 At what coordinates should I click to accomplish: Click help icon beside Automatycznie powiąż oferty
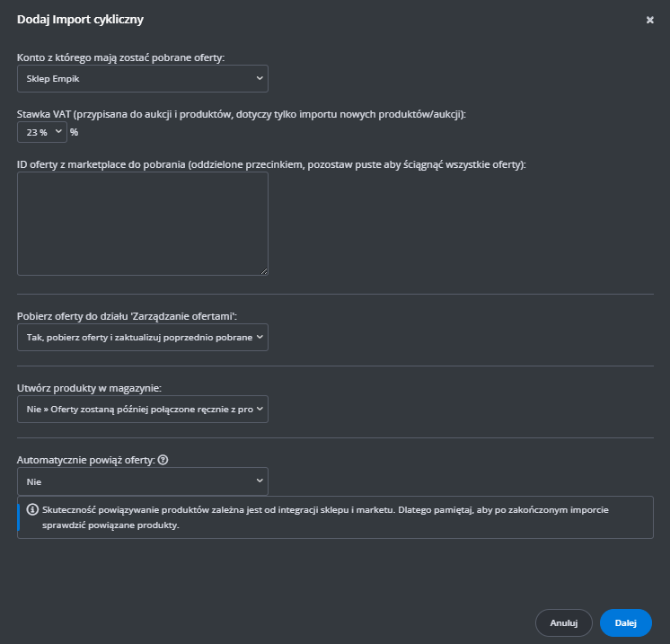[x=163, y=460]
